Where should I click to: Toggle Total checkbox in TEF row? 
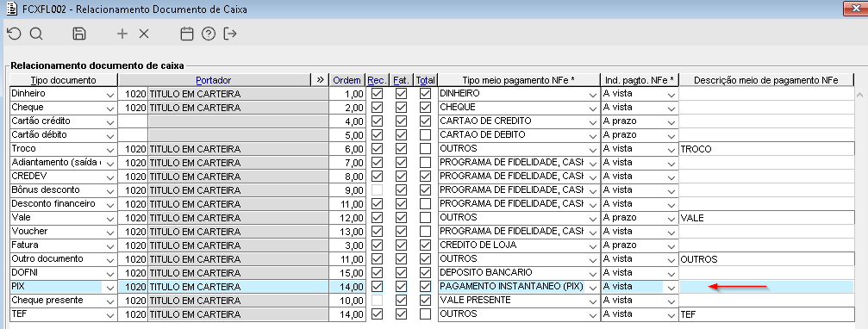(425, 314)
